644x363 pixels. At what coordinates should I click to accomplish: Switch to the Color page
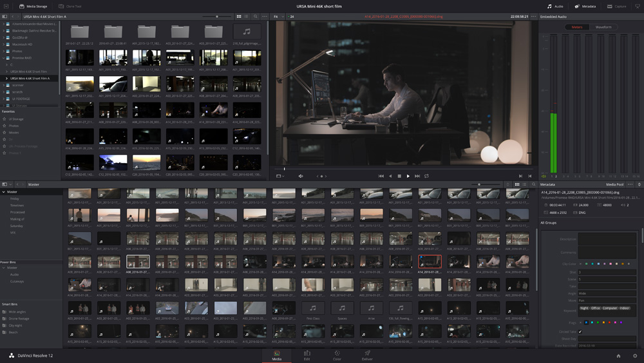pyautogui.click(x=337, y=355)
